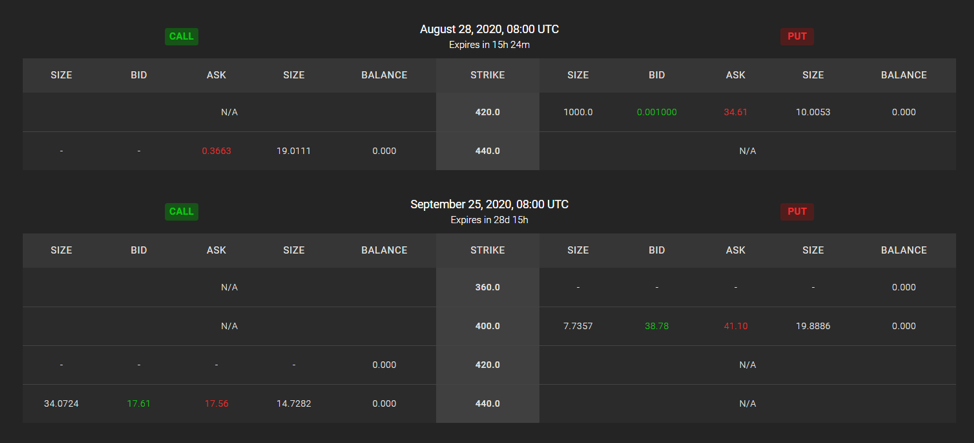
Task: Select the 400.0 strike row
Action: pyautogui.click(x=487, y=326)
